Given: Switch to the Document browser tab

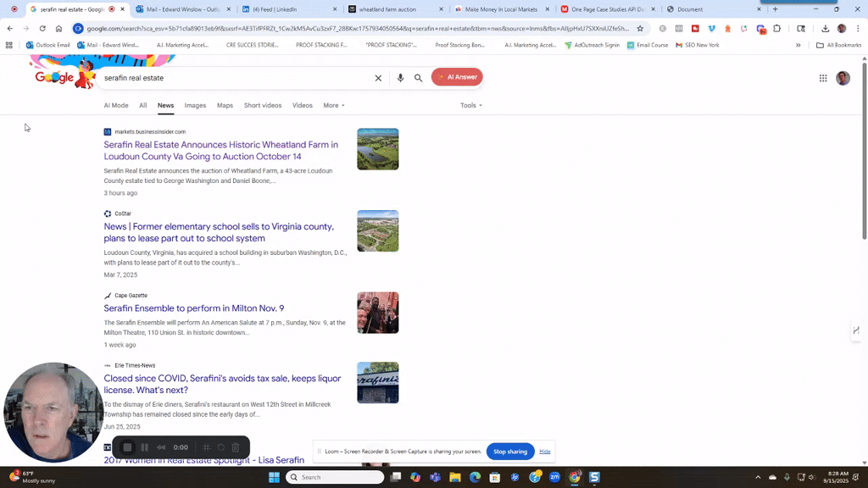Looking at the screenshot, I should [x=713, y=9].
